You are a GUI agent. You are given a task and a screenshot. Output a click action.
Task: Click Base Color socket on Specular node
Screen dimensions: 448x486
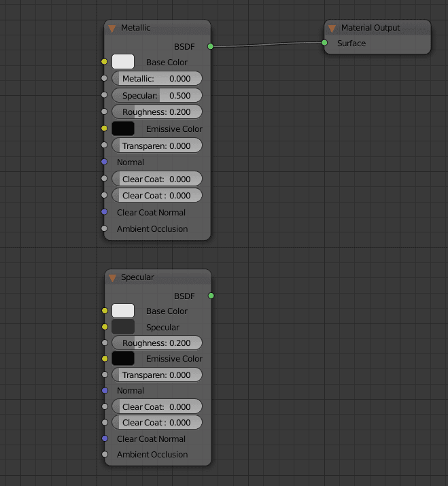click(x=105, y=311)
